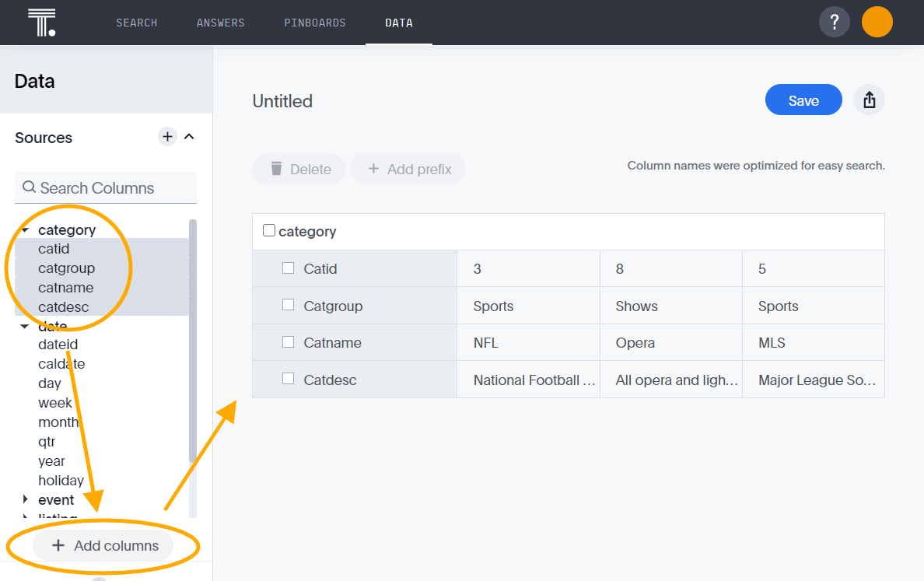The height and width of the screenshot is (581, 924).
Task: Open the orange user profile avatar
Action: point(877,22)
